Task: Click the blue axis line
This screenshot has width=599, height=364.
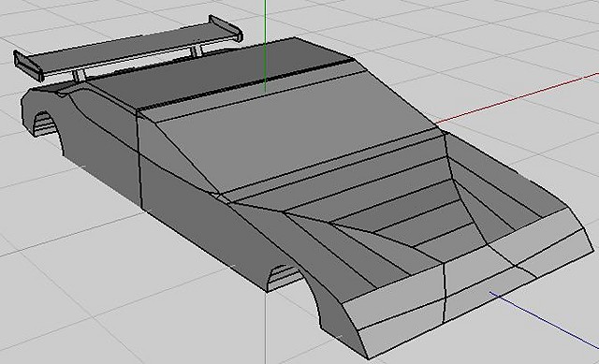Action: [x=545, y=321]
